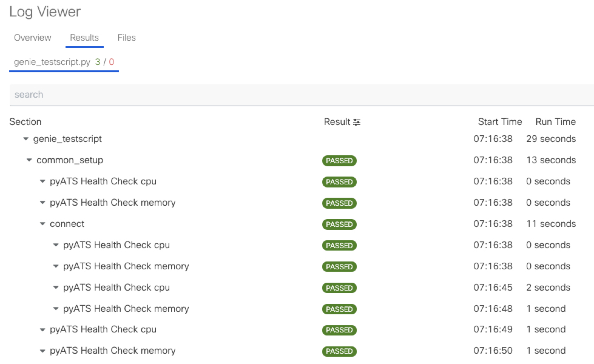Select the genie_testscript row label
Screen dimensions: 594x364
coord(67,139)
